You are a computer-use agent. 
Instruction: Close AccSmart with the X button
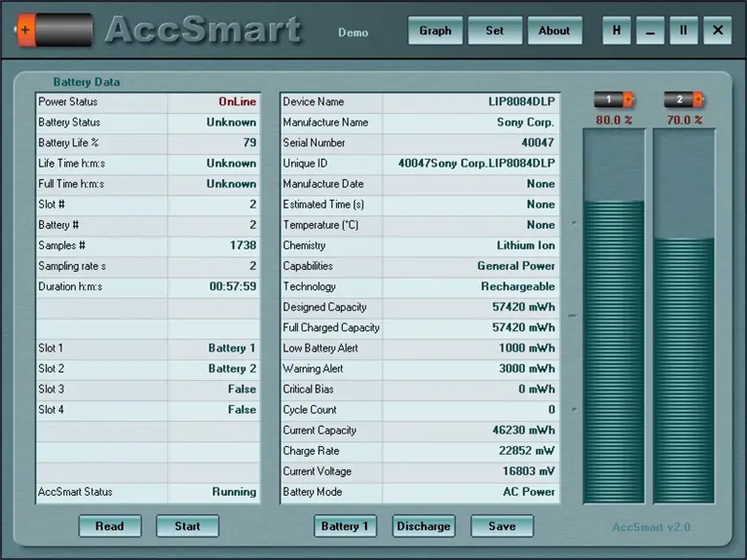[x=717, y=31]
